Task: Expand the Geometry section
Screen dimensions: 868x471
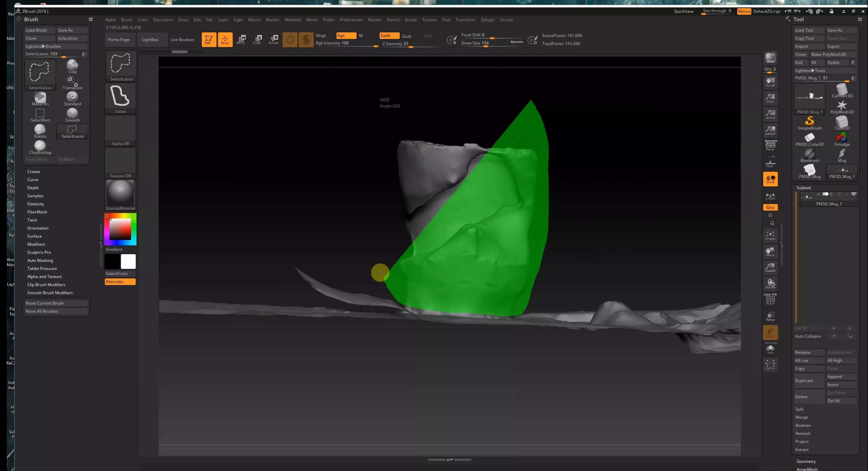Action: pyautogui.click(x=806, y=461)
